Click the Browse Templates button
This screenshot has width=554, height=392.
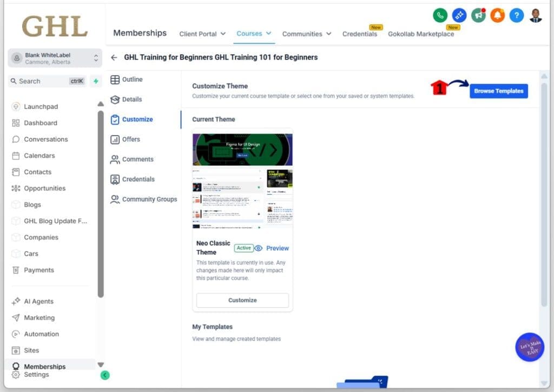pos(498,91)
